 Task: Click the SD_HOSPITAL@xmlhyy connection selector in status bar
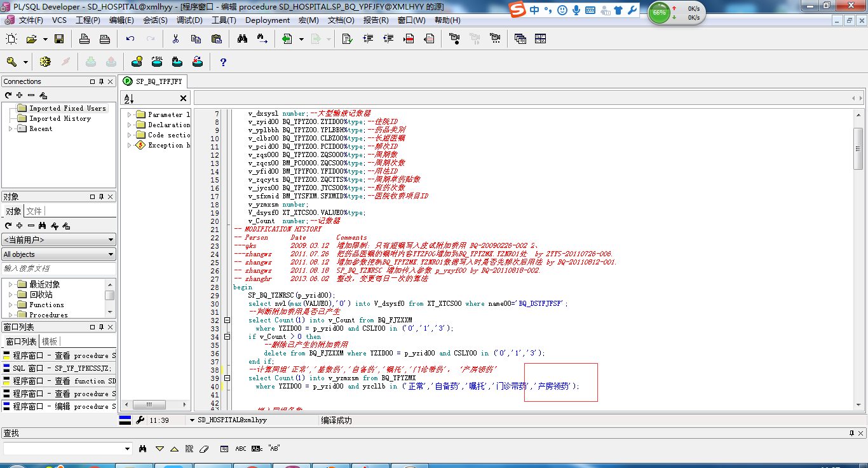click(x=229, y=420)
